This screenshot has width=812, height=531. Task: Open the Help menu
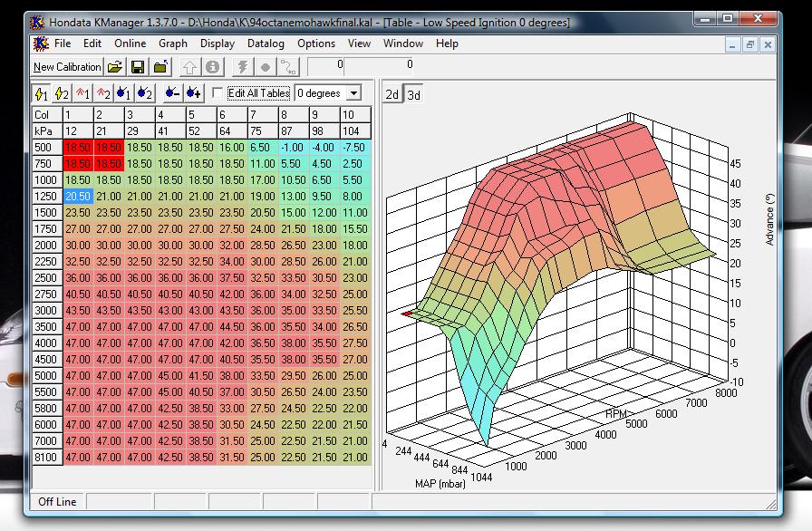pos(447,43)
